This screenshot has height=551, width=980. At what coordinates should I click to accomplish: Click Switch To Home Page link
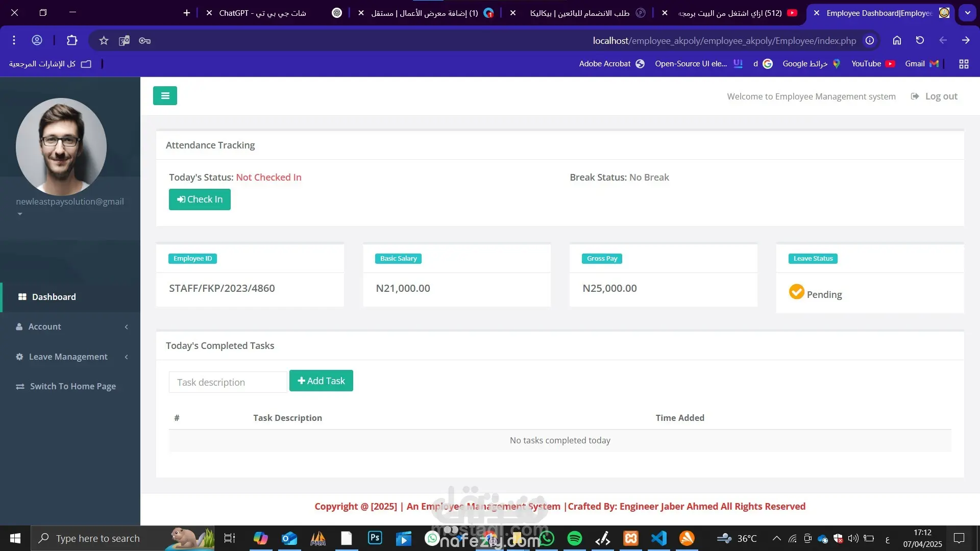pyautogui.click(x=72, y=386)
